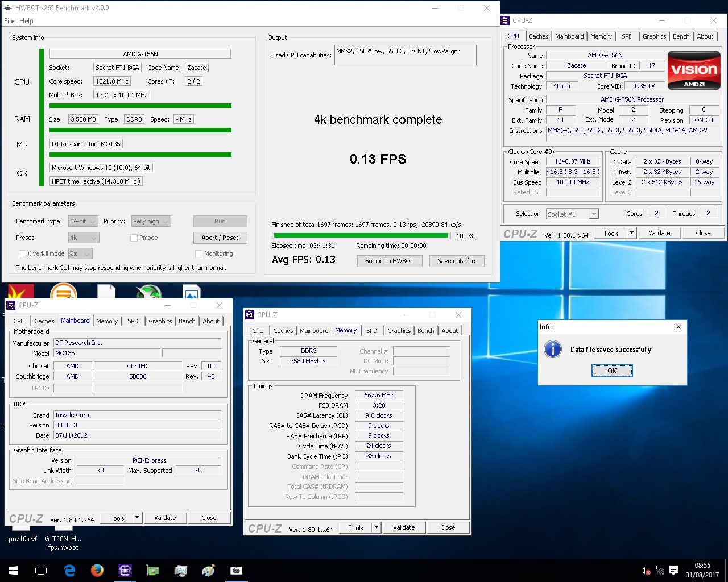The width and height of the screenshot is (728, 582).
Task: Click the CPU-Z title icon in Mainboard window
Action: pyautogui.click(x=11, y=305)
